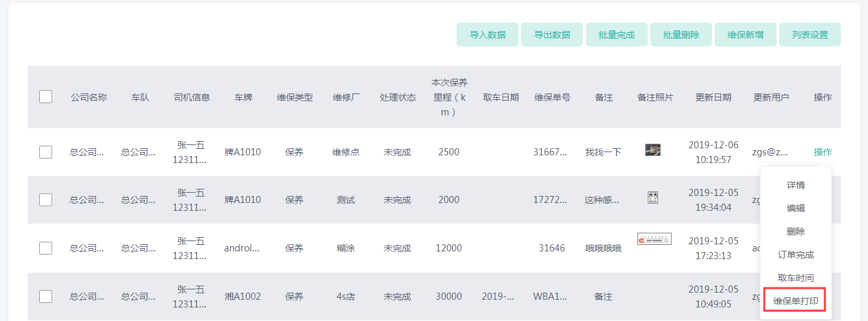This screenshot has height=321, width=868.
Task: View the remark photo in the 糊涂 row
Action: (654, 239)
